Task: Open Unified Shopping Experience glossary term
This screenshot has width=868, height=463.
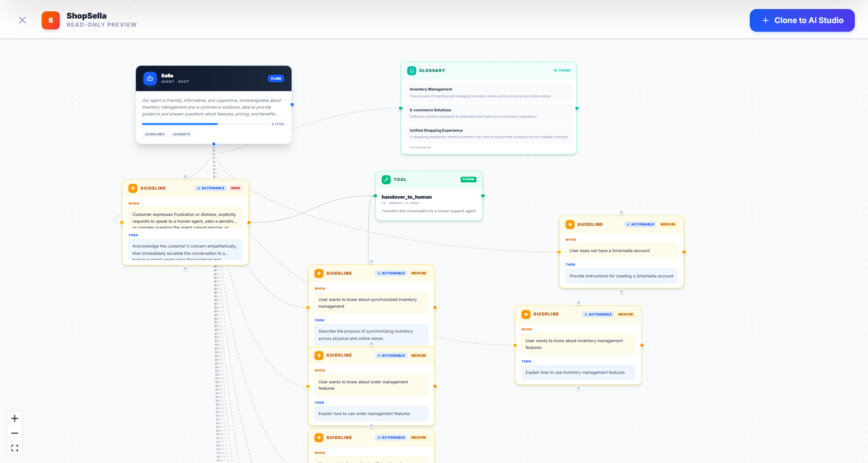Action: click(488, 134)
